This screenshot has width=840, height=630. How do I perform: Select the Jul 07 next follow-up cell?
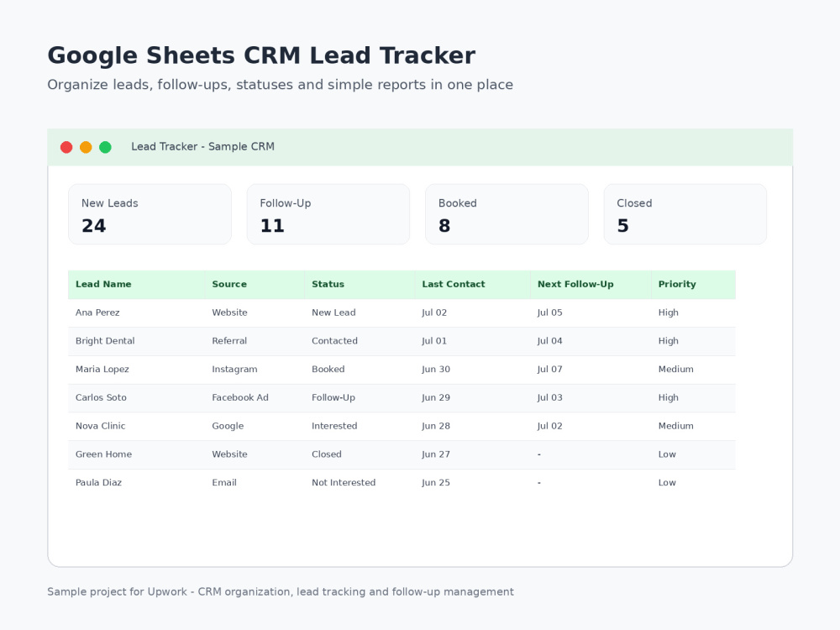pyautogui.click(x=591, y=370)
